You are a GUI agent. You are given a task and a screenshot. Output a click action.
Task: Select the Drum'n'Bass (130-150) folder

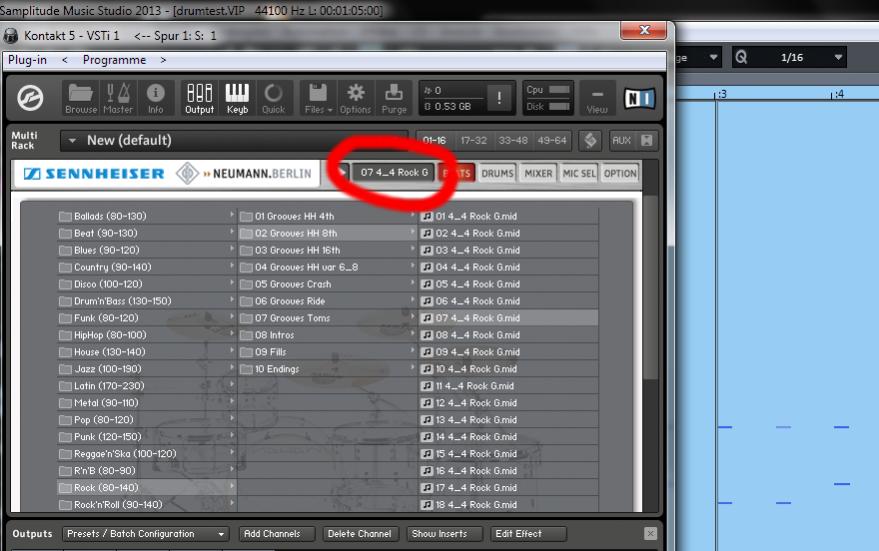tap(146, 301)
